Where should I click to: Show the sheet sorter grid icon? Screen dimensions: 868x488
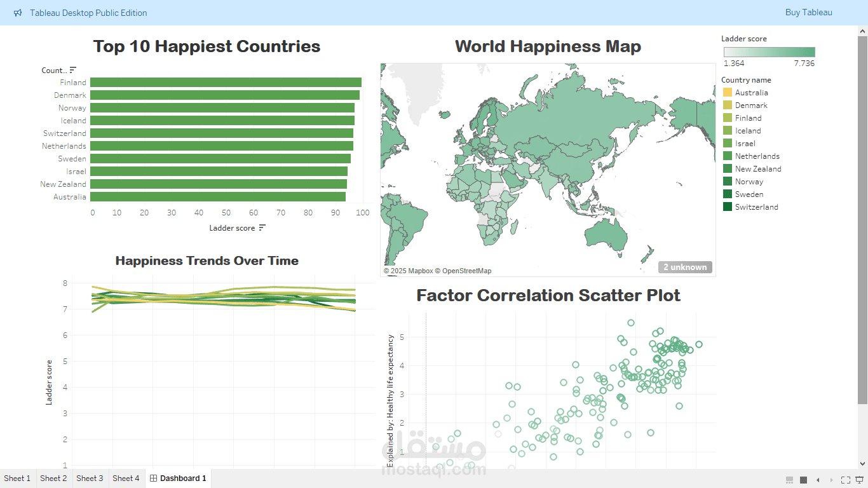[x=803, y=480]
